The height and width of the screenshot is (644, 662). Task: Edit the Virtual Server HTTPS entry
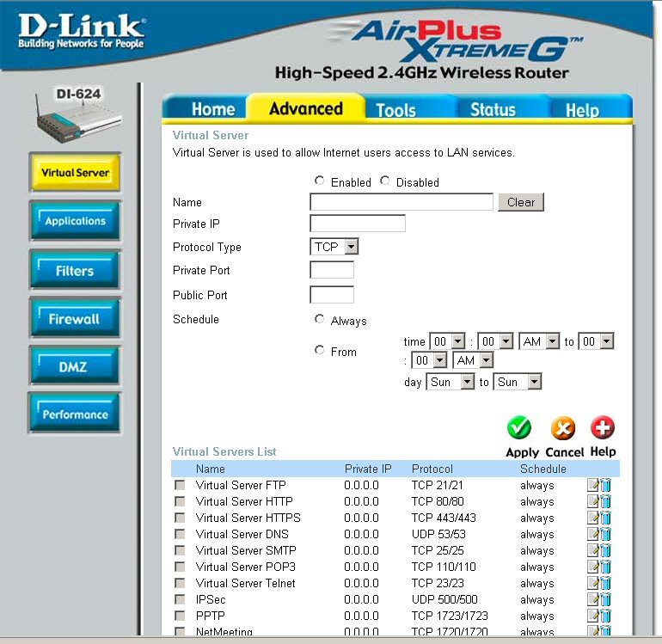[593, 518]
